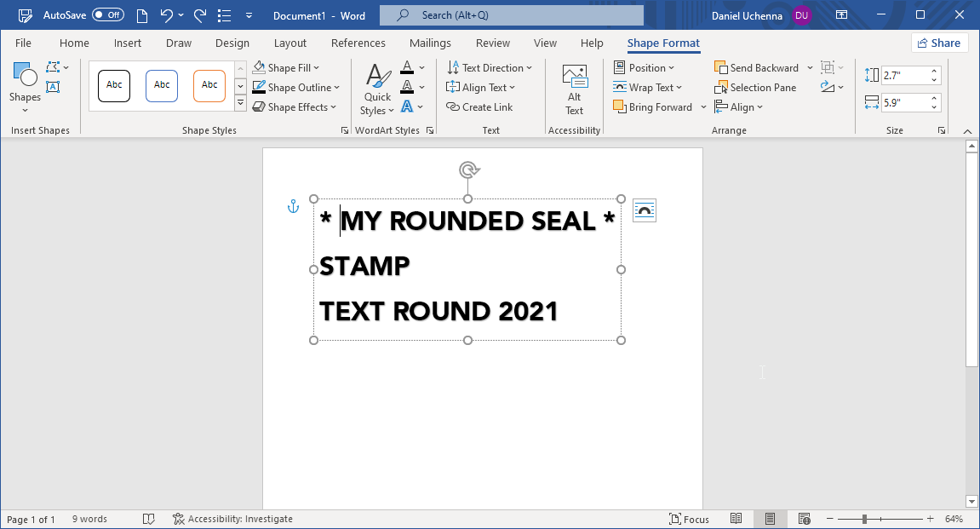Change Text Direction of the shape
Screen dimensions: 980x529
tap(491, 67)
